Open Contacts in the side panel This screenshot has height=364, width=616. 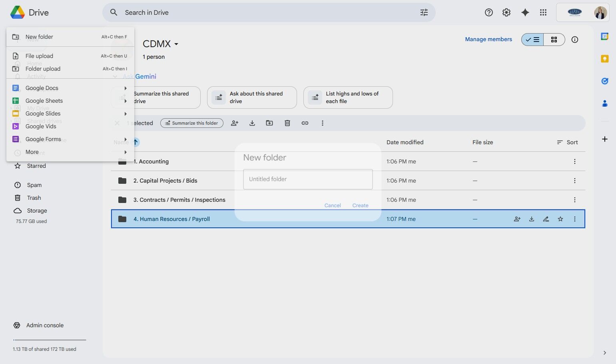pyautogui.click(x=605, y=103)
